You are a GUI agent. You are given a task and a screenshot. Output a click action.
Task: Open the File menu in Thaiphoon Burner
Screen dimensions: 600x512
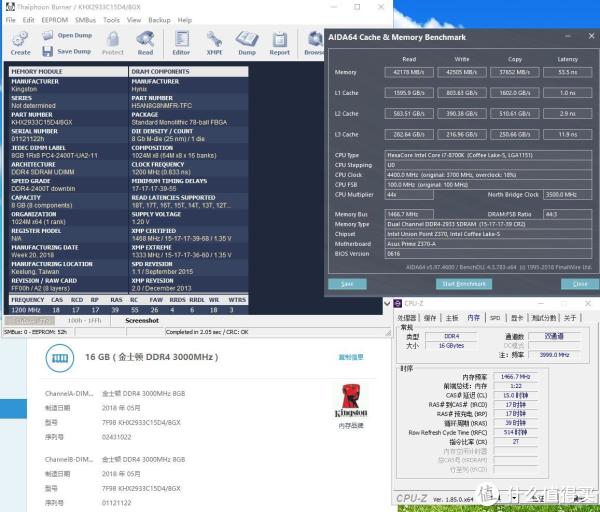coord(11,20)
